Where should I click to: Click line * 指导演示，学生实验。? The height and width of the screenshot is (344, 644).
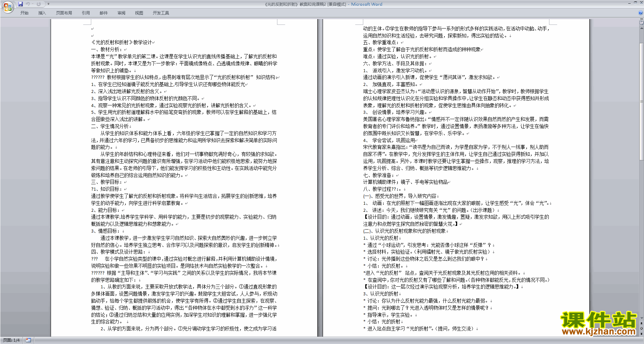click(x=389, y=315)
